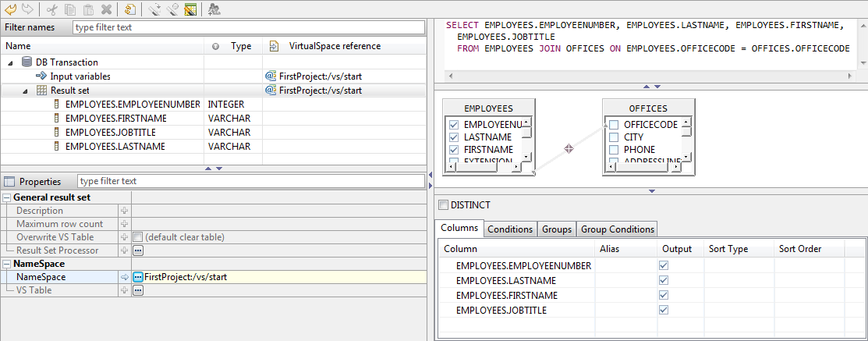Collapse the Result set tree node
This screenshot has width=868, height=341.
[x=26, y=91]
